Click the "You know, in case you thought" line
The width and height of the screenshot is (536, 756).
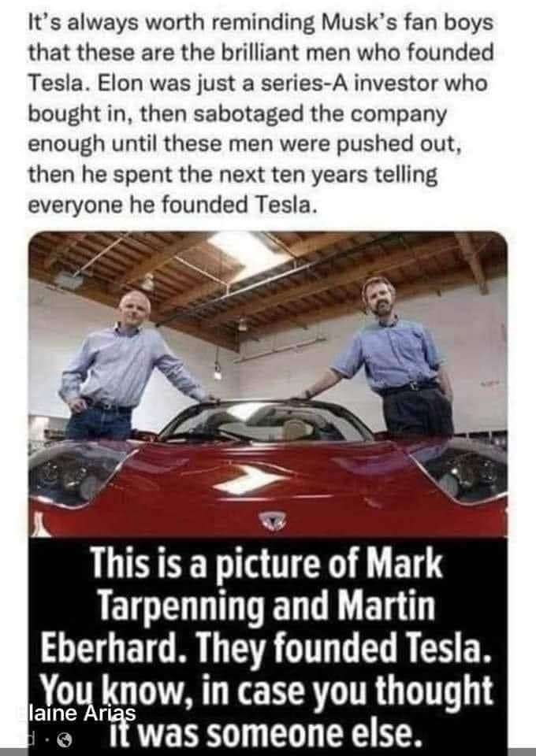[x=266, y=691]
